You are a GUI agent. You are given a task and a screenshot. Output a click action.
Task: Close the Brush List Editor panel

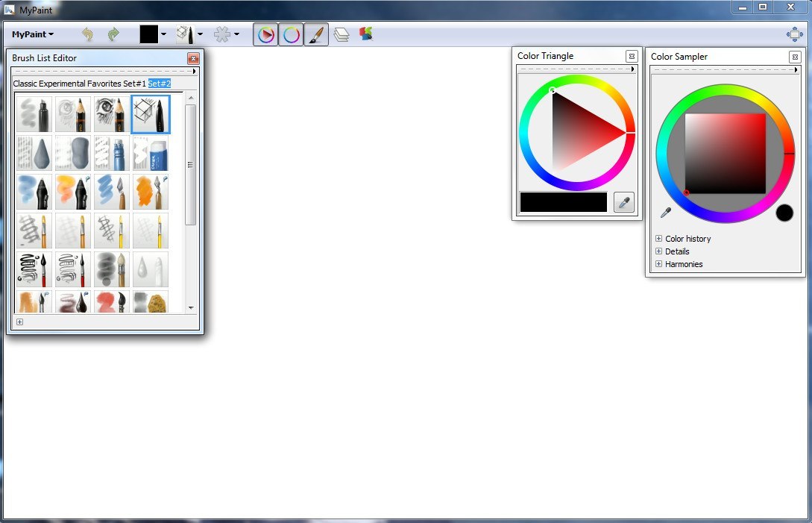click(x=193, y=58)
